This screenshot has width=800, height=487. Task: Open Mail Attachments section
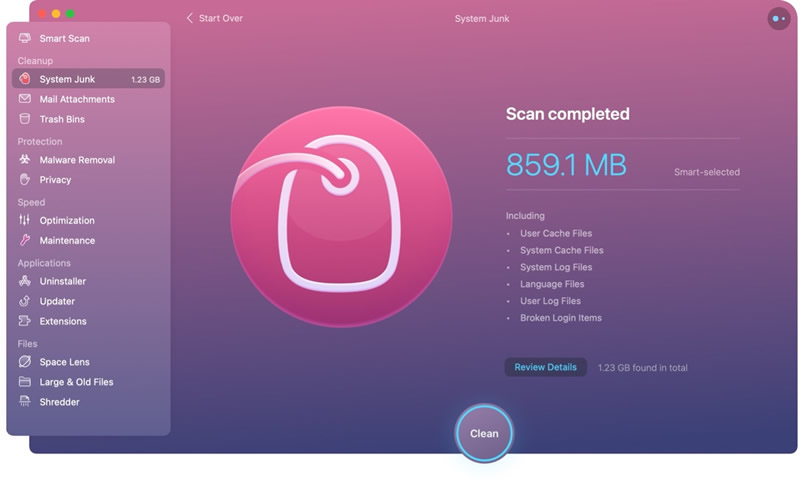(88, 99)
